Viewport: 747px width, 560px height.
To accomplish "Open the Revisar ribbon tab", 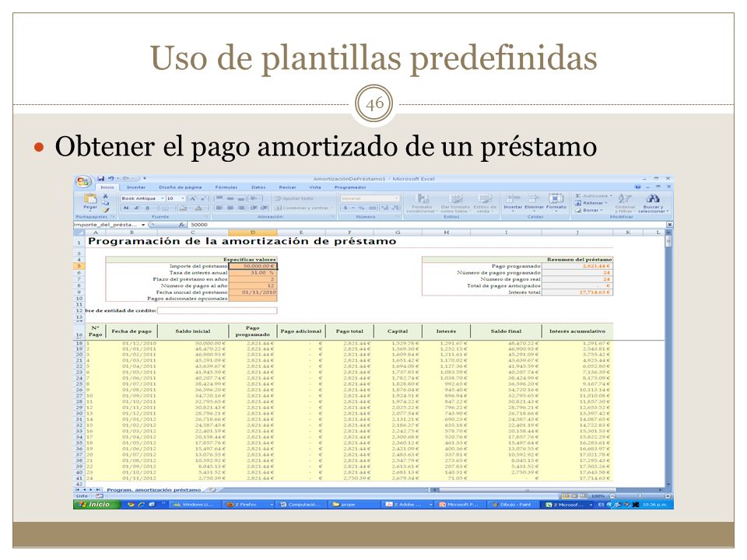I will pos(287,187).
